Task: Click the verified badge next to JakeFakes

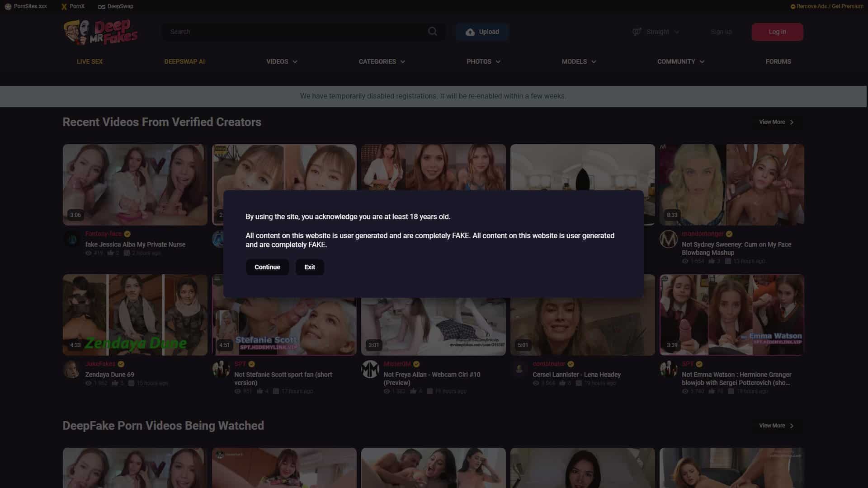Action: point(120,364)
